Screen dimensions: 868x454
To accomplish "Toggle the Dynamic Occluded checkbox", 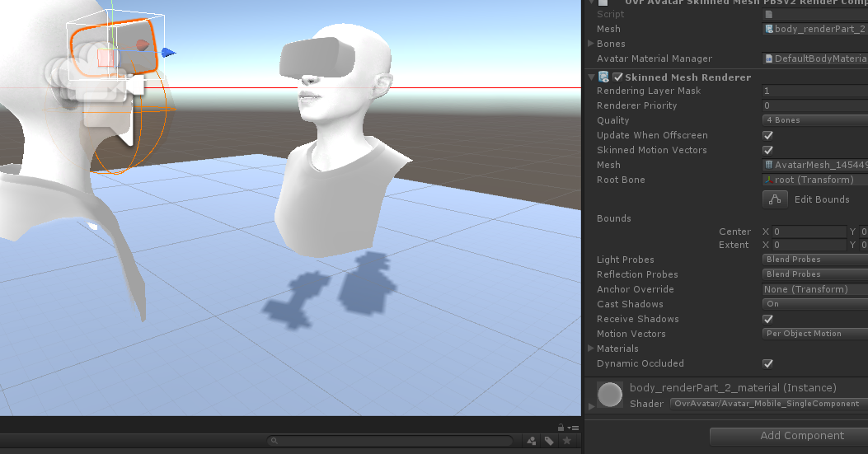I will click(767, 363).
